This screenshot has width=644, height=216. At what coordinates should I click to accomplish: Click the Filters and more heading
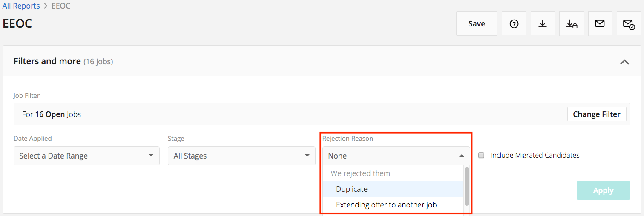point(47,61)
